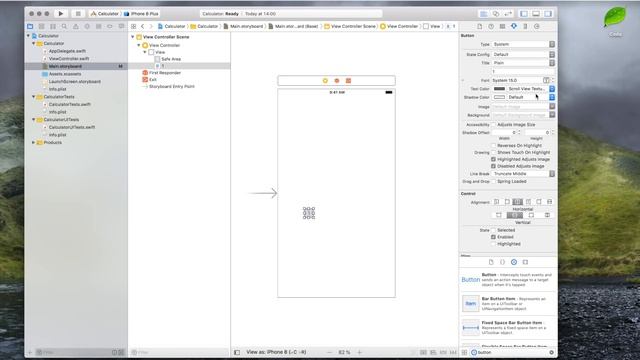Show the Quick Help inspector
The height and width of the screenshot is (360, 640).
click(491, 26)
